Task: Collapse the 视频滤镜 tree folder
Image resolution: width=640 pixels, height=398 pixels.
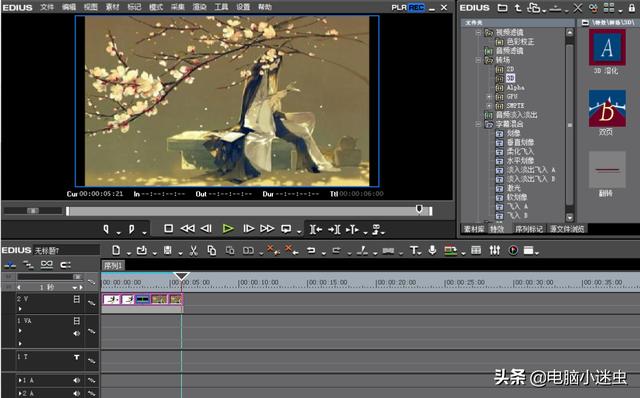Action: click(478, 33)
